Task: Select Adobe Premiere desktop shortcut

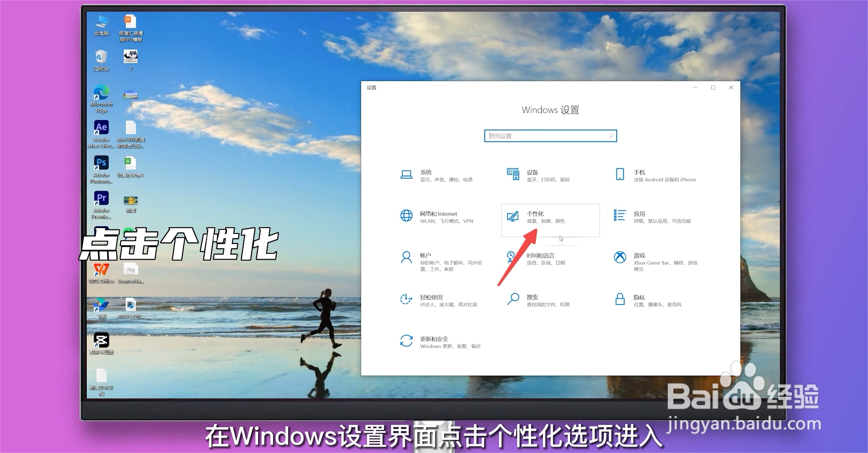Action: (x=101, y=205)
